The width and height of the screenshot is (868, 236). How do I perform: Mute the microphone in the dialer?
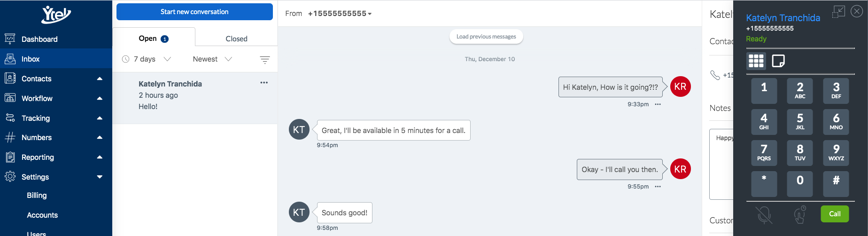[x=764, y=214]
